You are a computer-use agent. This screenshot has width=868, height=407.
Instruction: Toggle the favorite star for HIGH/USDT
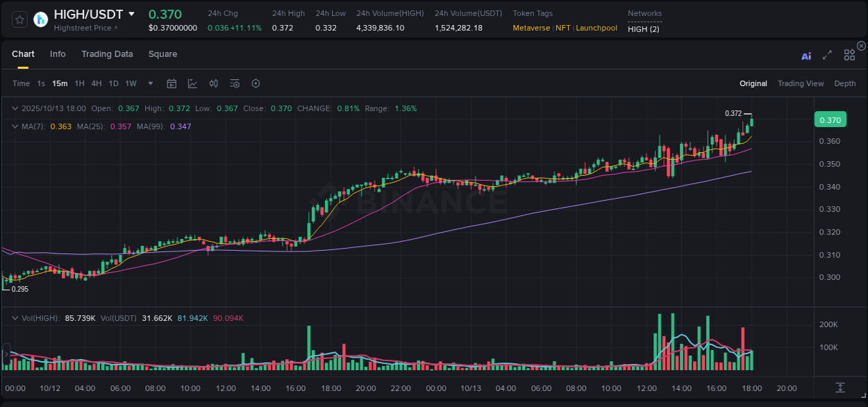(19, 19)
